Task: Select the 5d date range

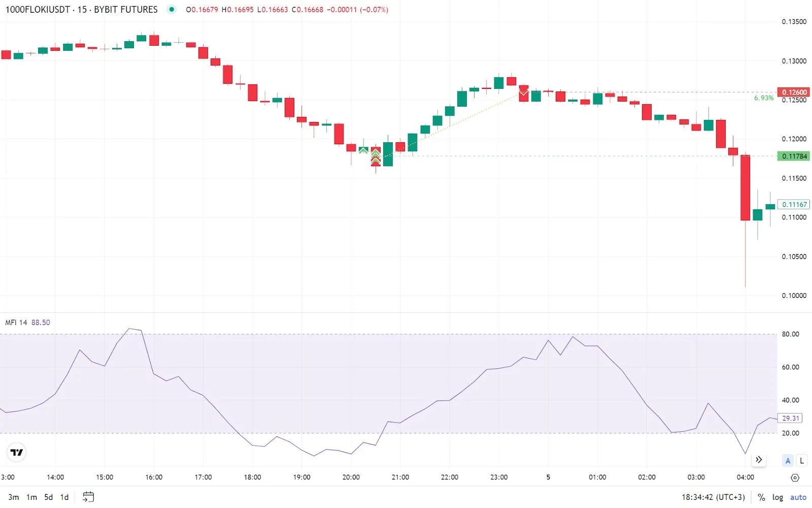Action: 48,497
